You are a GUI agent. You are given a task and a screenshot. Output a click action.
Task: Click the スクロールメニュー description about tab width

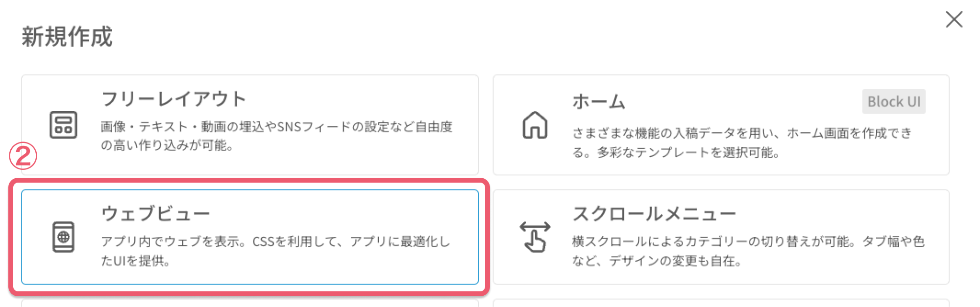tap(748, 251)
